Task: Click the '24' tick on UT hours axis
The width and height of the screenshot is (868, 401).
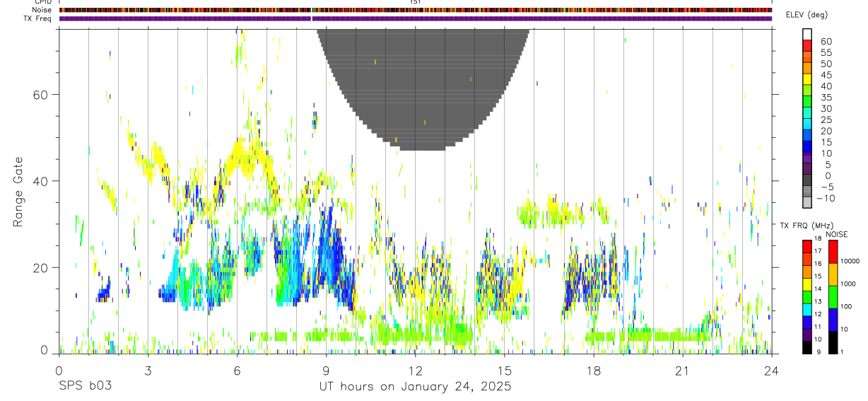Action: 772,370
